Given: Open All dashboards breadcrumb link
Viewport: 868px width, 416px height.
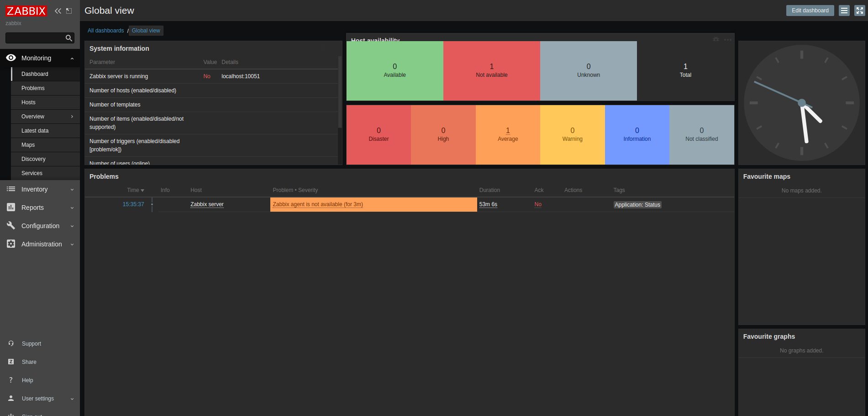Looking at the screenshot, I should coord(105,31).
